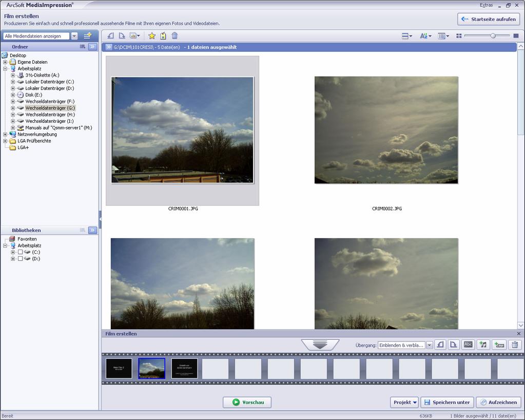The height and width of the screenshot is (420, 525).
Task: Rotate the storyboard clip right
Action: (453, 345)
